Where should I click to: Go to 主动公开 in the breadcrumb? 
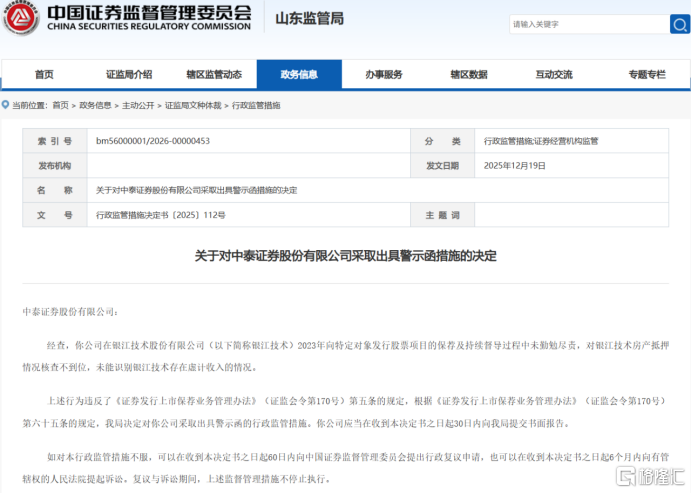point(138,105)
